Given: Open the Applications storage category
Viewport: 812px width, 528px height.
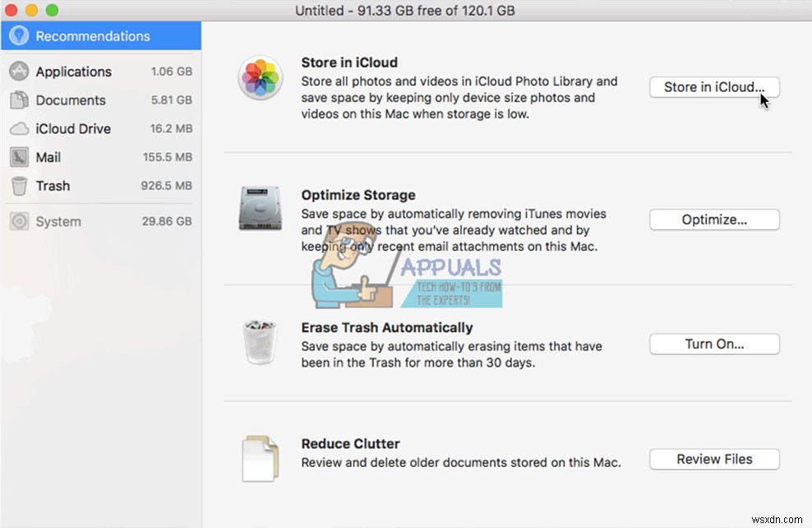Looking at the screenshot, I should 73,72.
